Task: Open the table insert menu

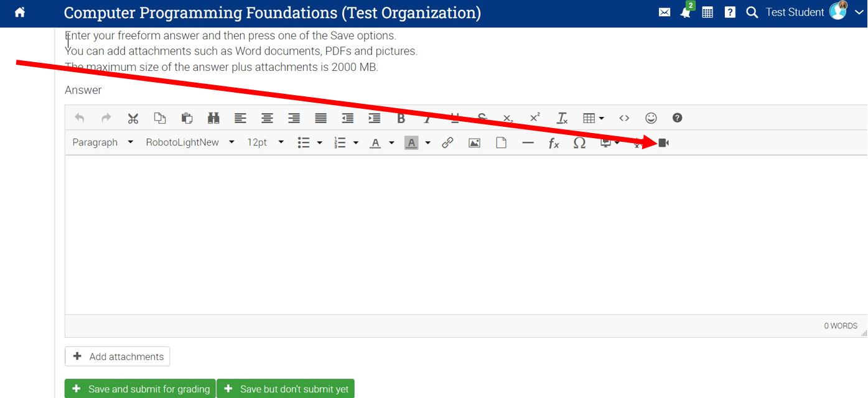Action: point(593,118)
